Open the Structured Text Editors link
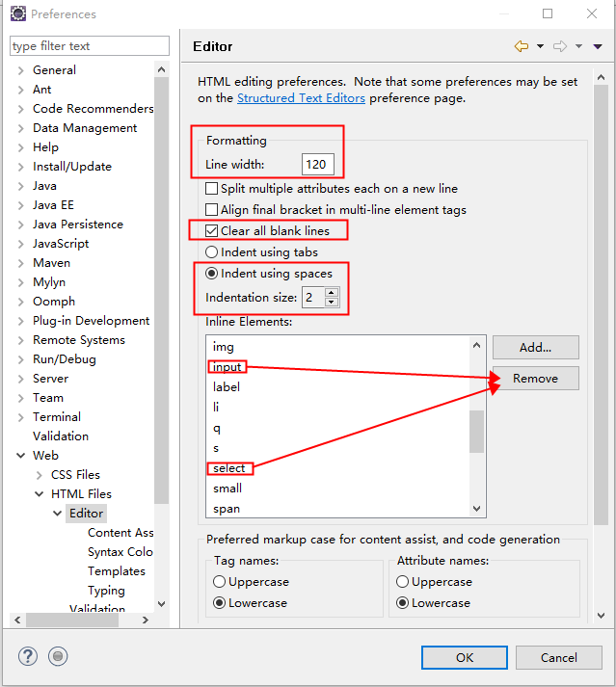Screen dimensions: 616x687 (301, 98)
